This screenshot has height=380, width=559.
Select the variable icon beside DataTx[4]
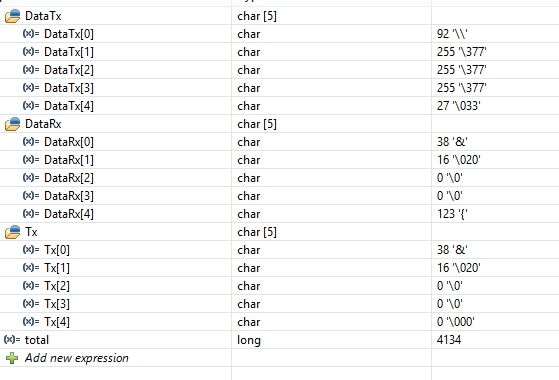(x=31, y=106)
